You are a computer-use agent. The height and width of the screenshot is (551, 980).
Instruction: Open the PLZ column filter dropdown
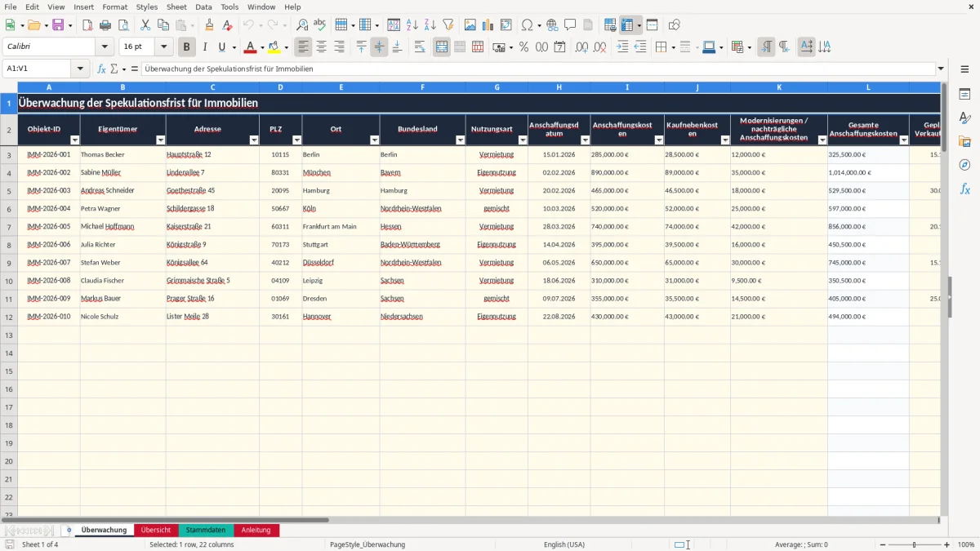pos(296,140)
